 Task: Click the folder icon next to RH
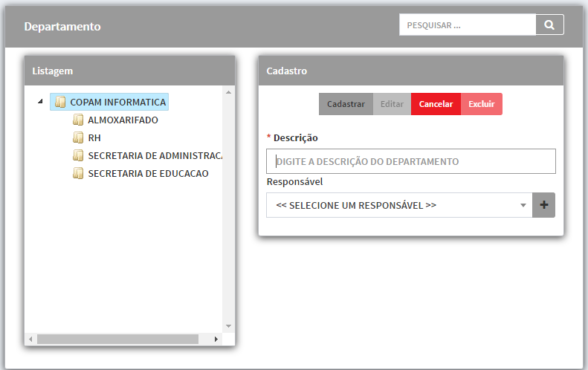(78, 137)
